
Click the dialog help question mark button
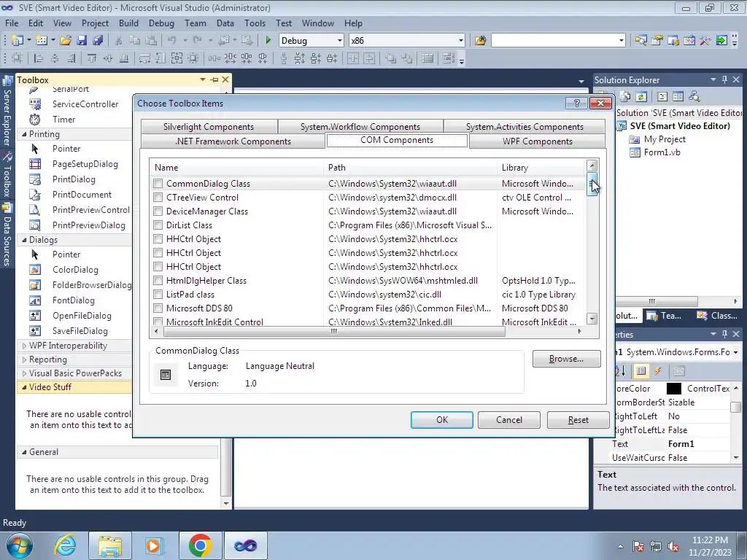(576, 103)
